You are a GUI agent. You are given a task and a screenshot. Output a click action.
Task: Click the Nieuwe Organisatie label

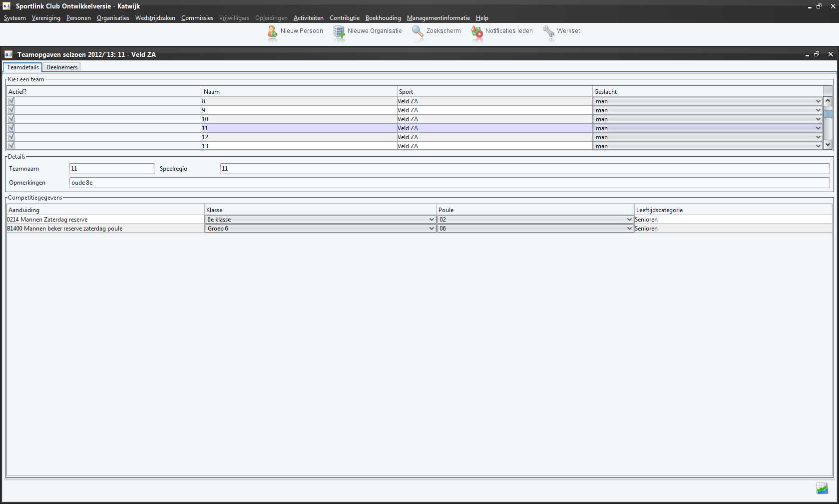click(375, 31)
